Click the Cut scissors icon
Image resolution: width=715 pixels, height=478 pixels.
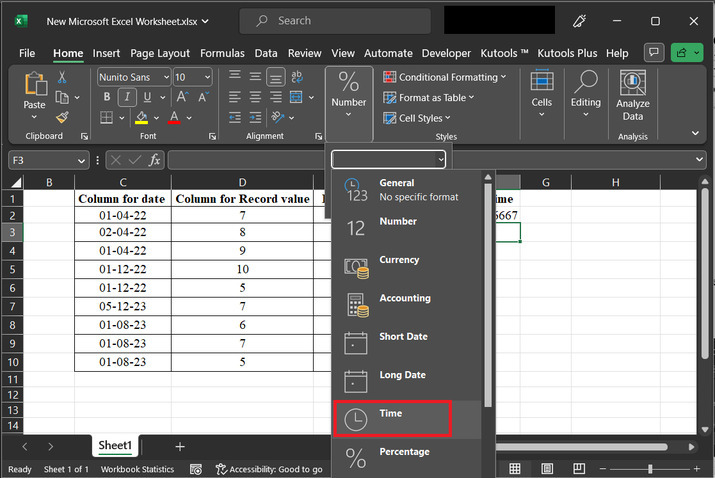pyautogui.click(x=62, y=77)
